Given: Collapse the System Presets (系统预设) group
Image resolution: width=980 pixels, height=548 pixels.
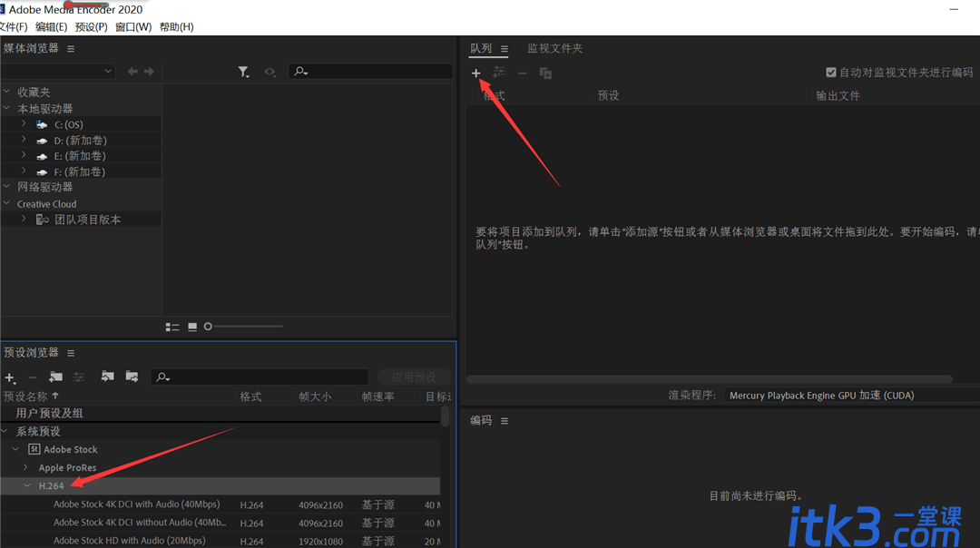Looking at the screenshot, I should pos(5,431).
